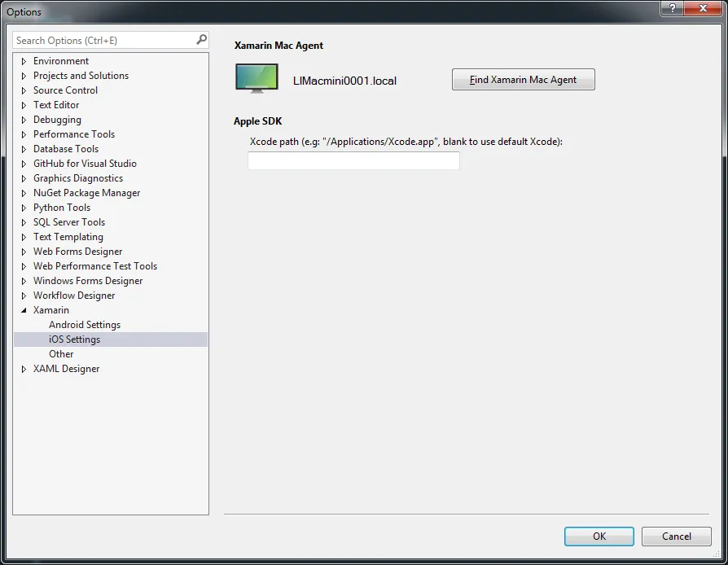The height and width of the screenshot is (565, 728).
Task: Collapse the Xamarin node arrow
Action: (x=24, y=311)
